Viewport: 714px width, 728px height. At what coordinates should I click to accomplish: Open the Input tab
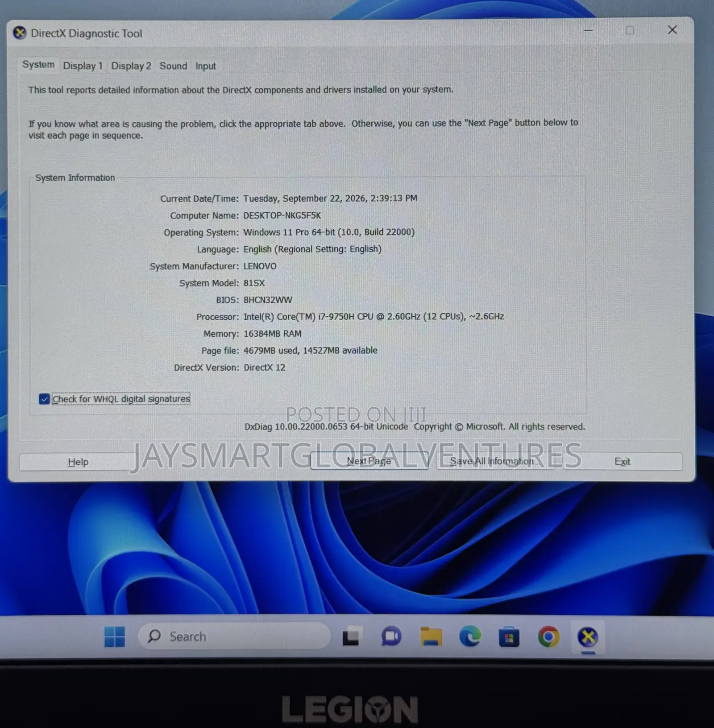205,66
